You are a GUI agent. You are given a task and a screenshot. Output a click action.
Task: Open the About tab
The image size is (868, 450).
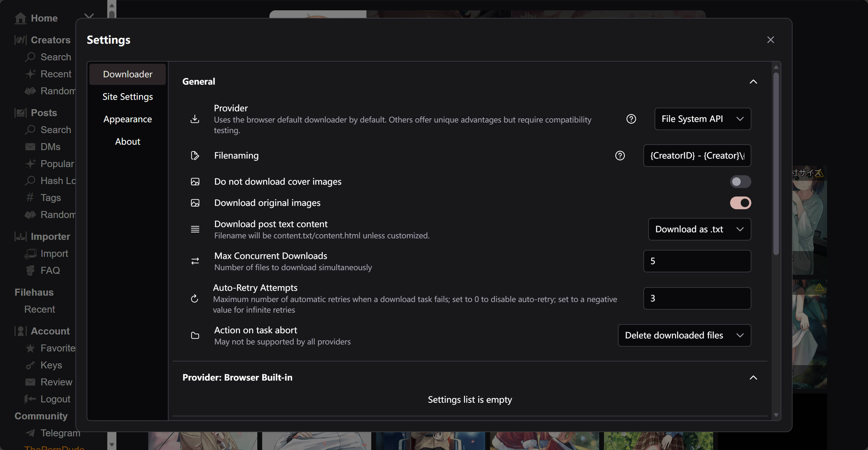(x=128, y=142)
